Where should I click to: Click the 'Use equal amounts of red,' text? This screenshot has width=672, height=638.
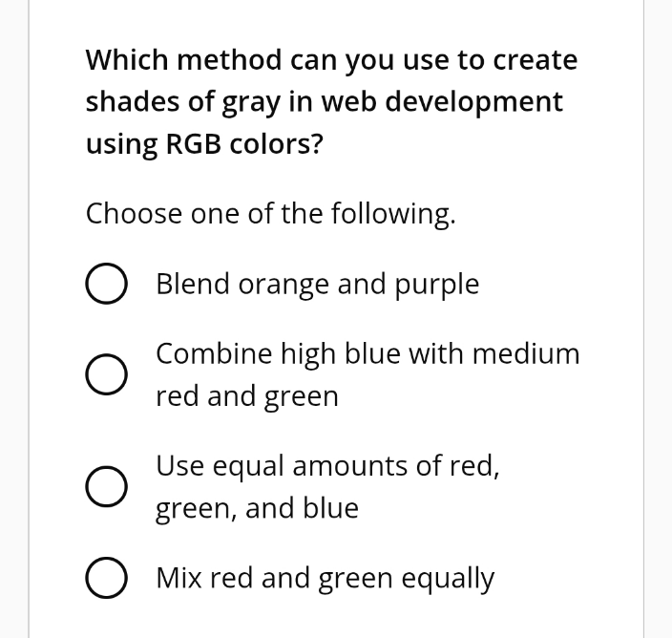pos(327,466)
